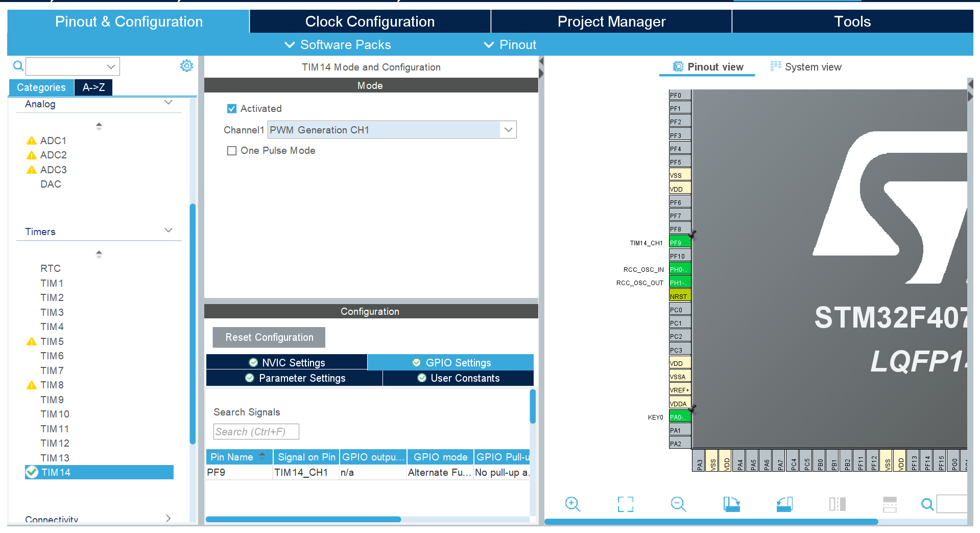Image resolution: width=980 pixels, height=533 pixels.
Task: Select the Categories tab
Action: (x=41, y=87)
